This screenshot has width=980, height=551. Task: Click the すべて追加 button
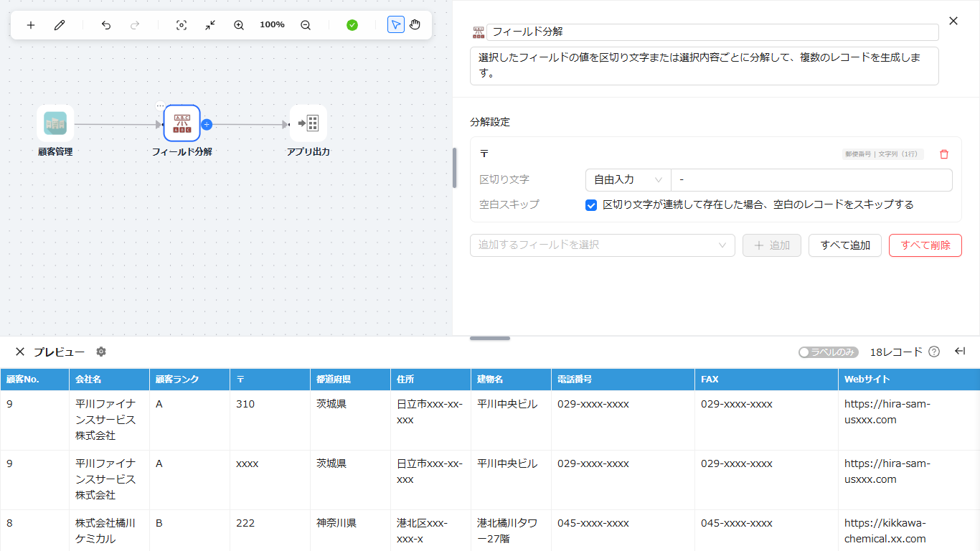tap(845, 245)
